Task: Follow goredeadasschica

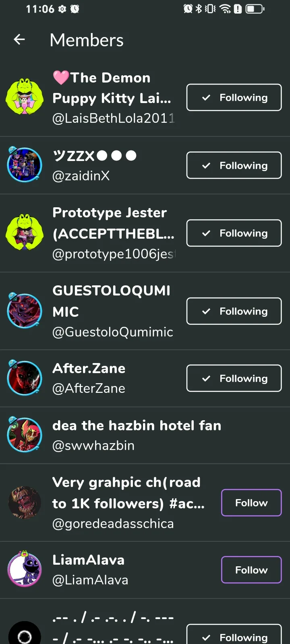Action: [x=251, y=503]
